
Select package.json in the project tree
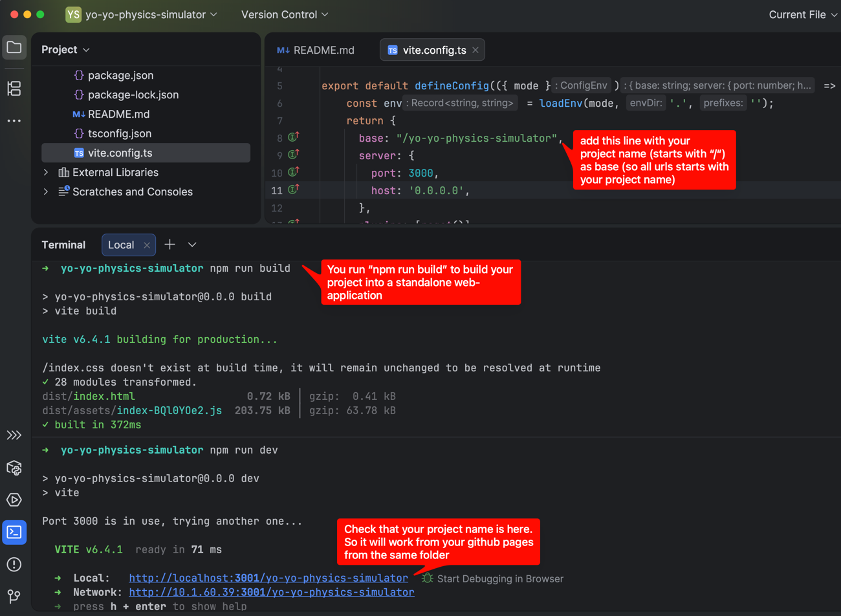point(120,75)
